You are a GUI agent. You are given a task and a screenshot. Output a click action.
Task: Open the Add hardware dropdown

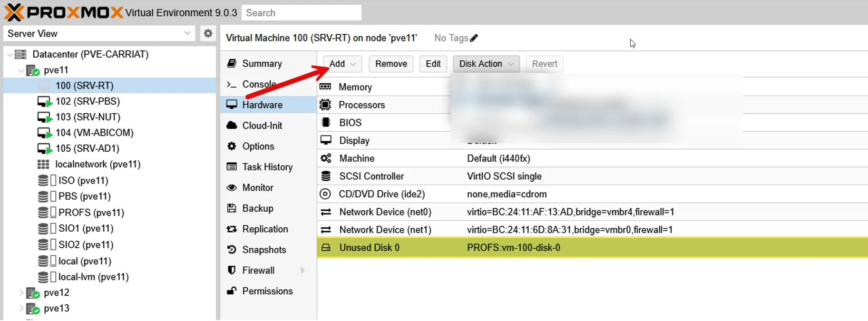tap(342, 64)
